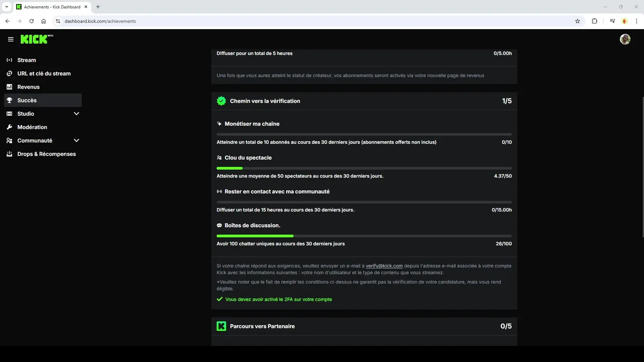
Task: Bookmark this page with the star icon
Action: tap(578, 21)
